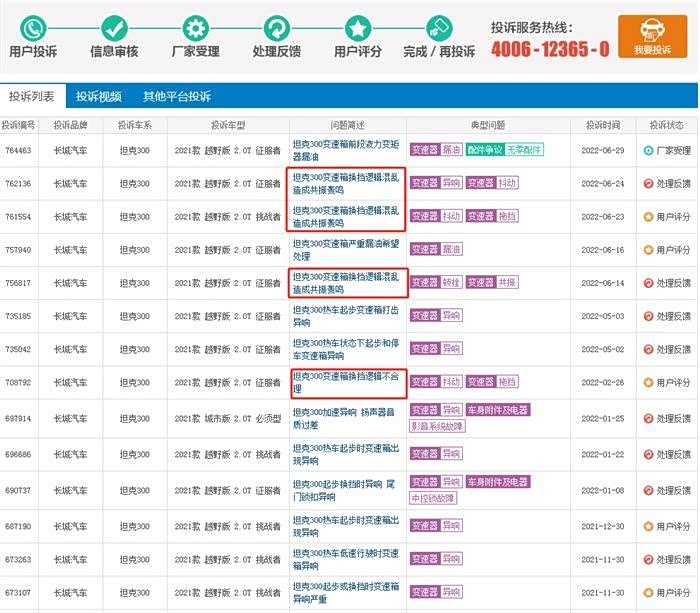Open the 换挡逻辑混乱 link in row 762136
Viewport: 700px width, 613px height.
pyautogui.click(x=346, y=183)
